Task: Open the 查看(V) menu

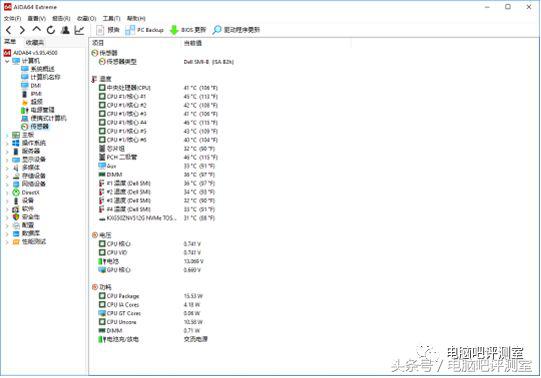Action: [x=37, y=18]
